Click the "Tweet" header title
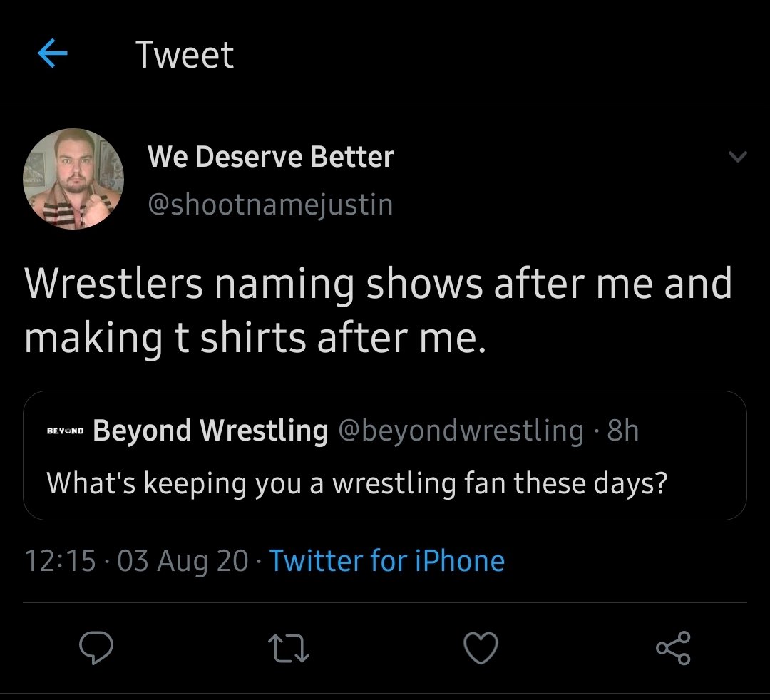Image resolution: width=770 pixels, height=700 pixels. click(x=185, y=55)
